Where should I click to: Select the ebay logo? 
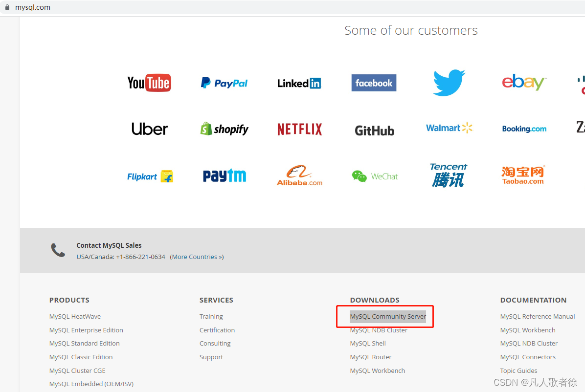[x=524, y=82]
